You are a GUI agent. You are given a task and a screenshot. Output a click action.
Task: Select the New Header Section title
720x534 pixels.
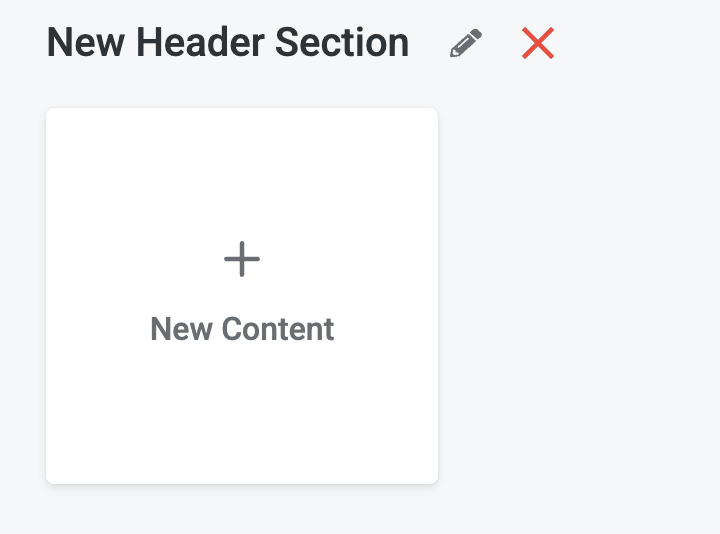[x=228, y=43]
